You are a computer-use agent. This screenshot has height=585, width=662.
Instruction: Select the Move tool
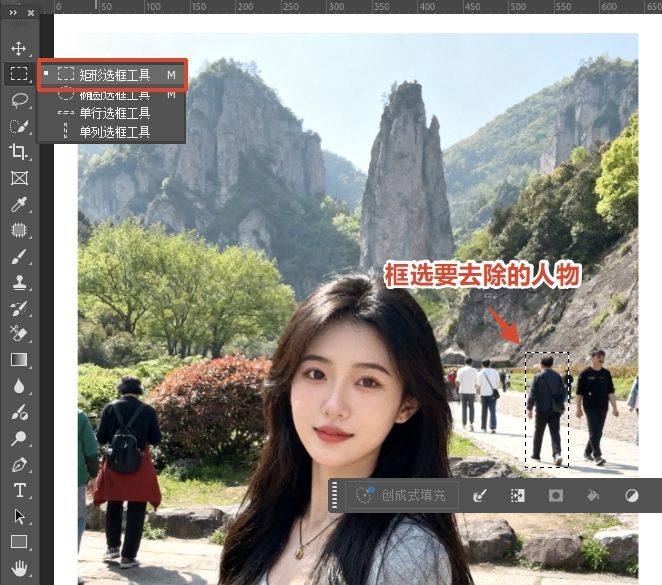click(x=18, y=48)
